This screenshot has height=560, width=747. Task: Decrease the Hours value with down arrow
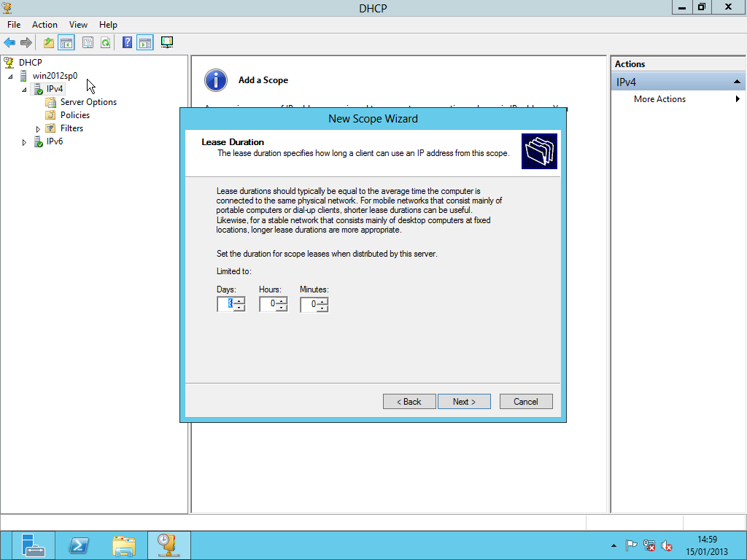(x=281, y=308)
